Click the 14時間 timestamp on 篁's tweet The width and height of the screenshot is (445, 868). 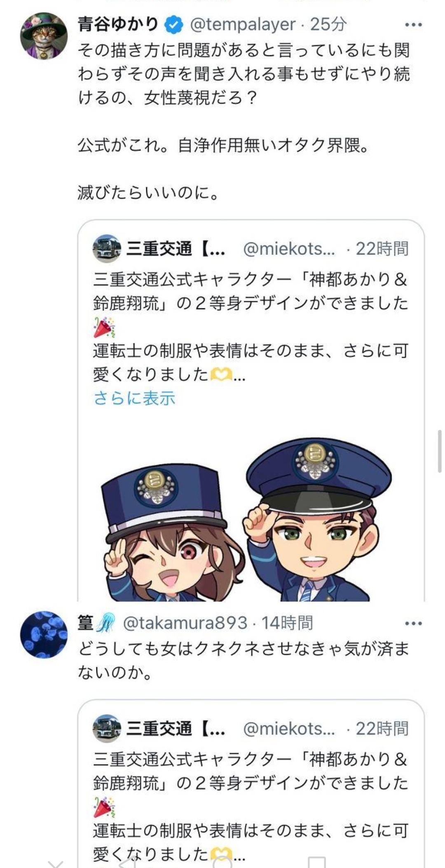287,623
